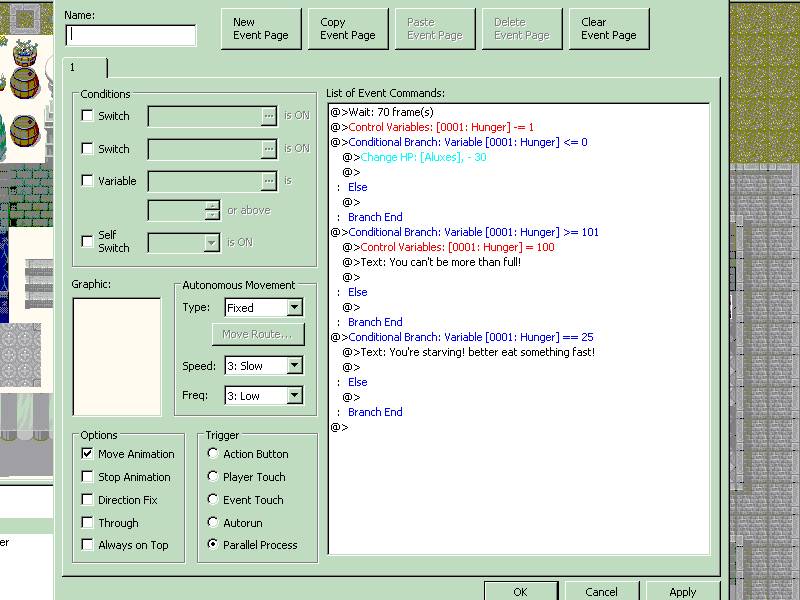Screen dimensions: 800x600
Task: Enable the Self Switch condition checkbox
Action: coord(87,241)
